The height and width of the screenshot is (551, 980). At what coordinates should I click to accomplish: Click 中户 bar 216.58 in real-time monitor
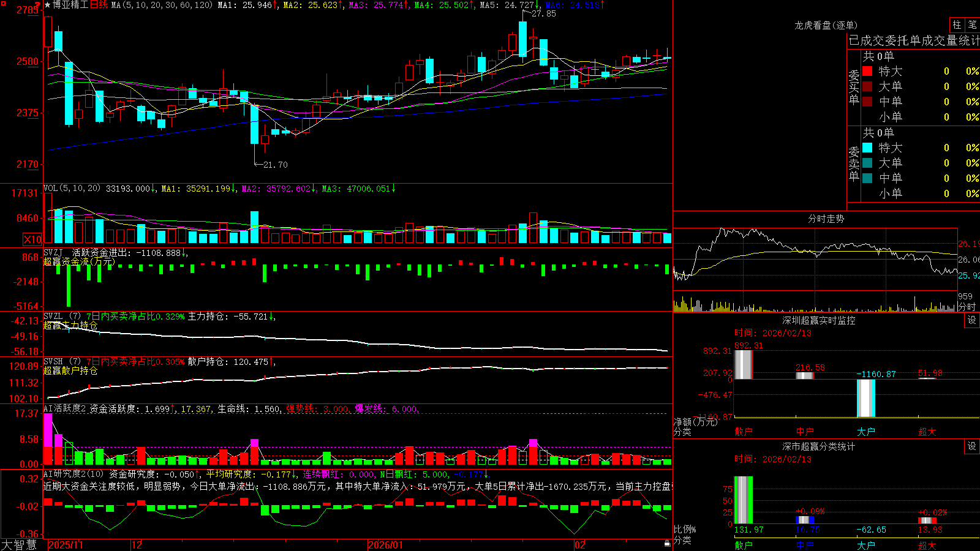pyautogui.click(x=805, y=375)
